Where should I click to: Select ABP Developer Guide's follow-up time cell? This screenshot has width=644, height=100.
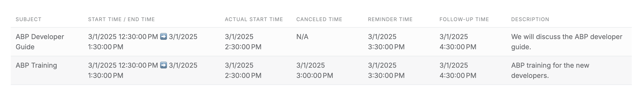click(458, 42)
